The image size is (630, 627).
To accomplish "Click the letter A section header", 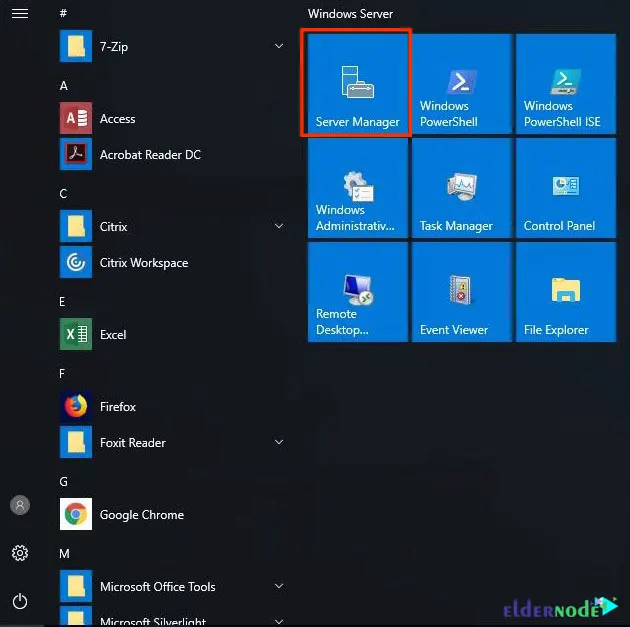I will click(x=63, y=86).
